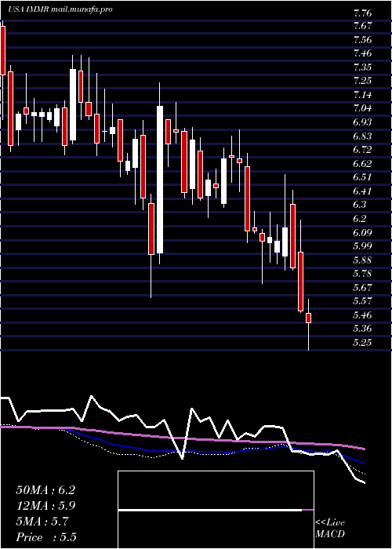This screenshot has height=549, width=392.
Task: Click the 50MA : 6.2 readout
Action: [x=45, y=490]
